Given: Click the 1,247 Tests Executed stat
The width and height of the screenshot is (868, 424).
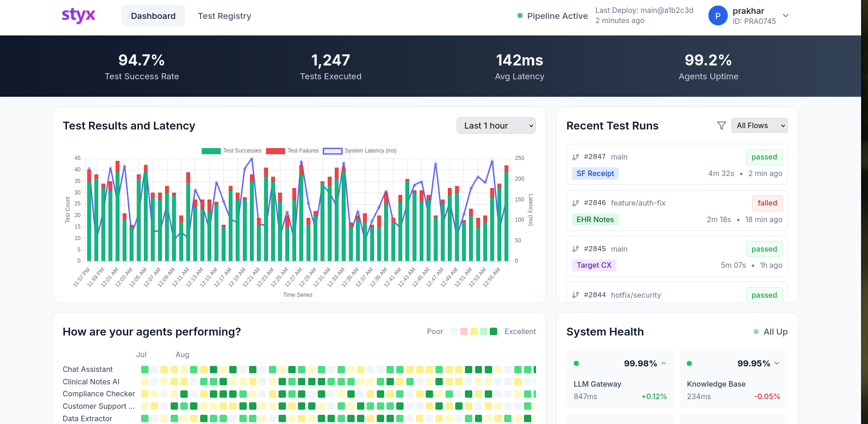Looking at the screenshot, I should pyautogui.click(x=331, y=66).
